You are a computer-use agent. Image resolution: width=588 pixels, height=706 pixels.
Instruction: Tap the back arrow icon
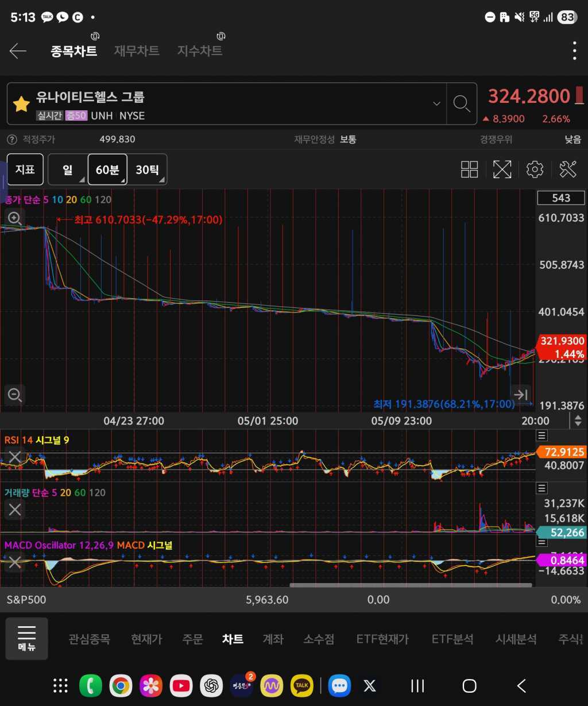[18, 51]
